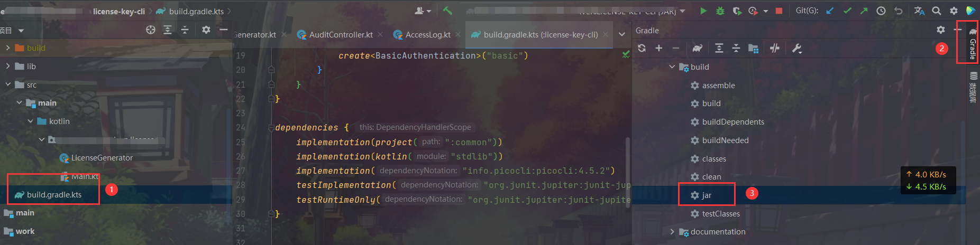This screenshot has height=245, width=980.
Task: Click the Git update project blue arrow
Action: (x=830, y=11)
